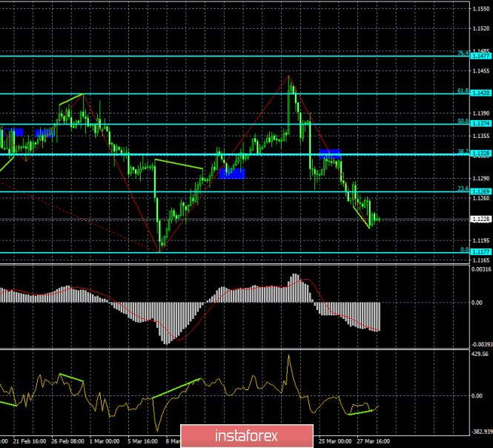Click the 1.1374 Fibonacci price tag
The height and width of the screenshot is (448, 493).
(x=480, y=124)
